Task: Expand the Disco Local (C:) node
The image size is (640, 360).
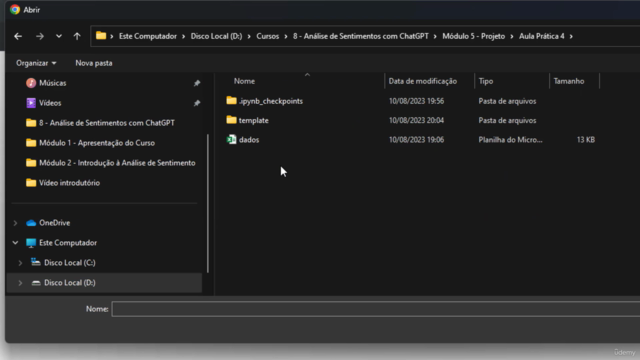Action: point(20,263)
